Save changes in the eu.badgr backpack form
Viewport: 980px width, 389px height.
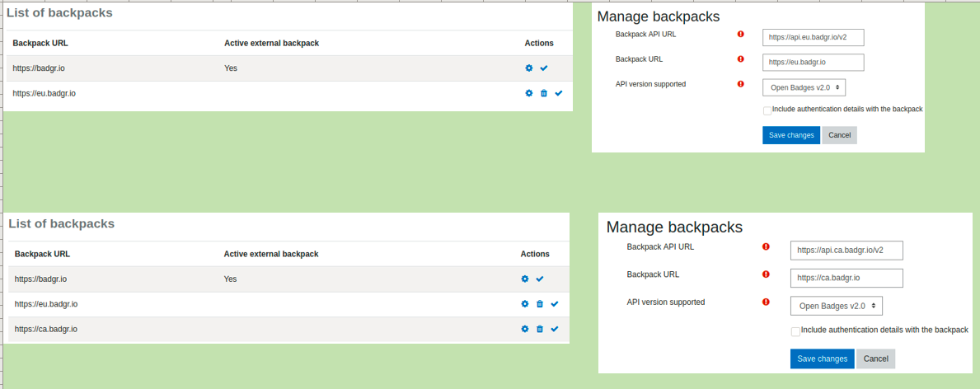[791, 135]
